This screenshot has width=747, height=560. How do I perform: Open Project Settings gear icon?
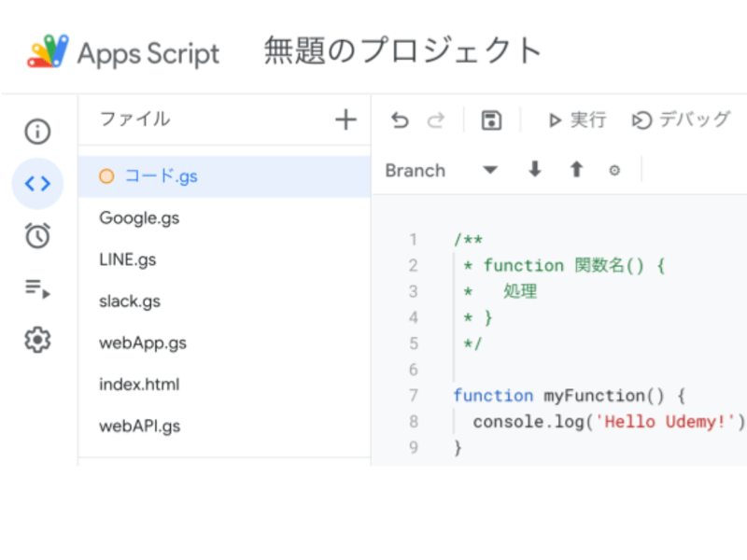point(37,341)
